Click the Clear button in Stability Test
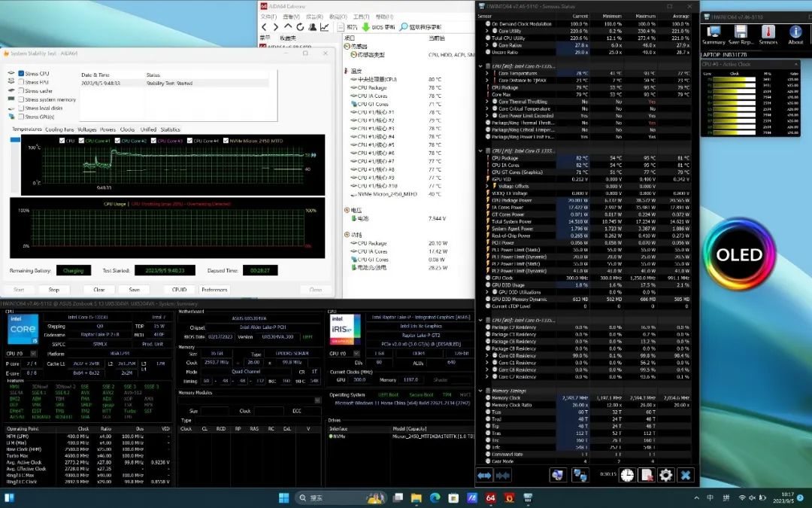812x508 pixels. (x=99, y=290)
